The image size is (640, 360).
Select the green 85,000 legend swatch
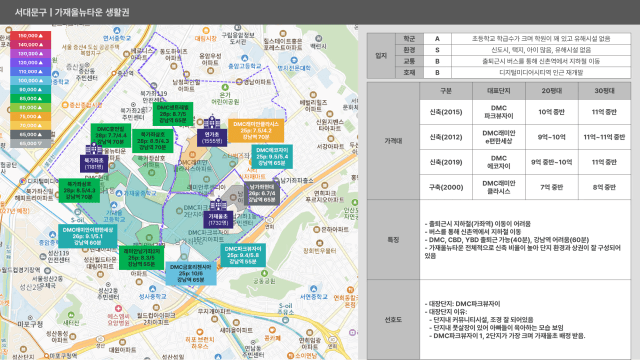coord(31,98)
